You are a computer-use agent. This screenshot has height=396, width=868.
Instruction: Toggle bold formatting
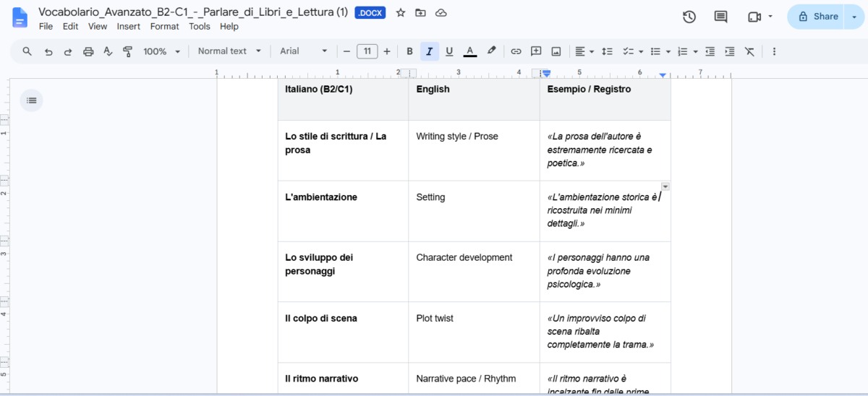click(409, 51)
